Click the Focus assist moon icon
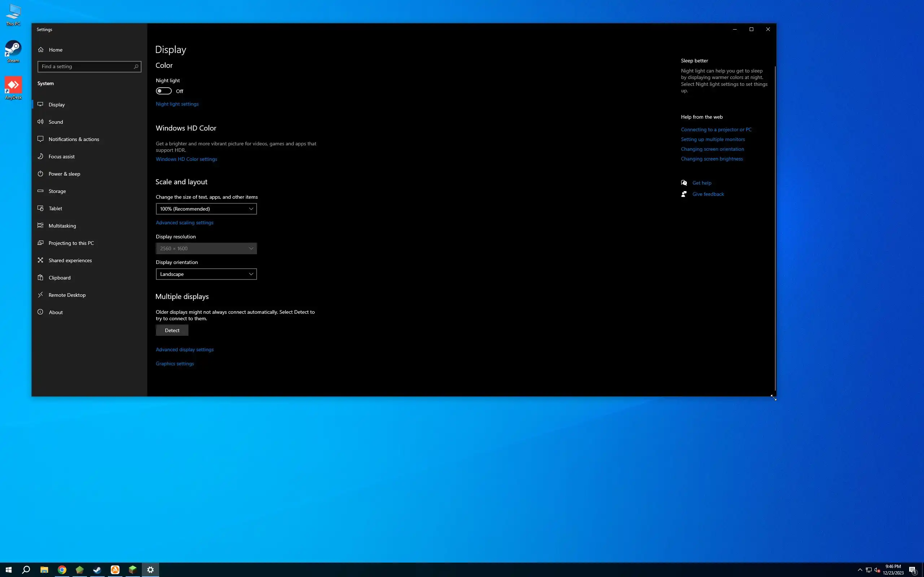The width and height of the screenshot is (924, 577). (x=40, y=157)
